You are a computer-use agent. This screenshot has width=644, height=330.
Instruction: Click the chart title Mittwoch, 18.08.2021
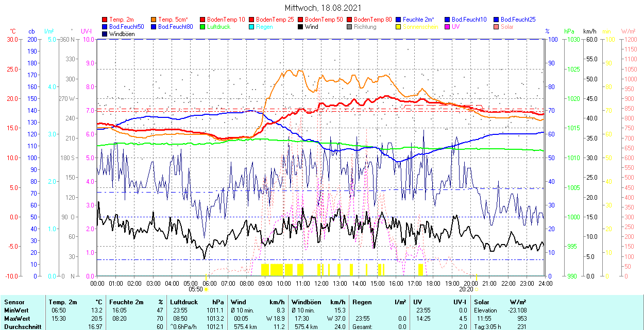pyautogui.click(x=323, y=8)
